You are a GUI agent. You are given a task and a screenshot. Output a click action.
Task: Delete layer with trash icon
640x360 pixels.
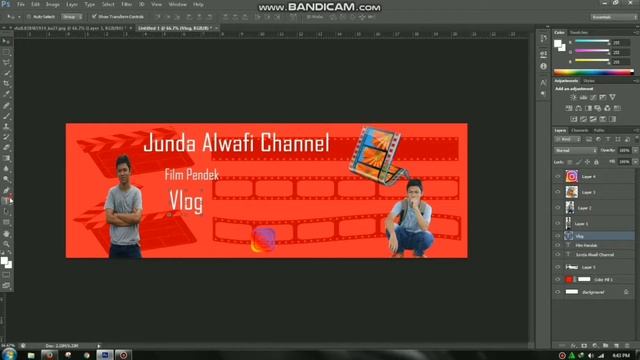(x=627, y=346)
